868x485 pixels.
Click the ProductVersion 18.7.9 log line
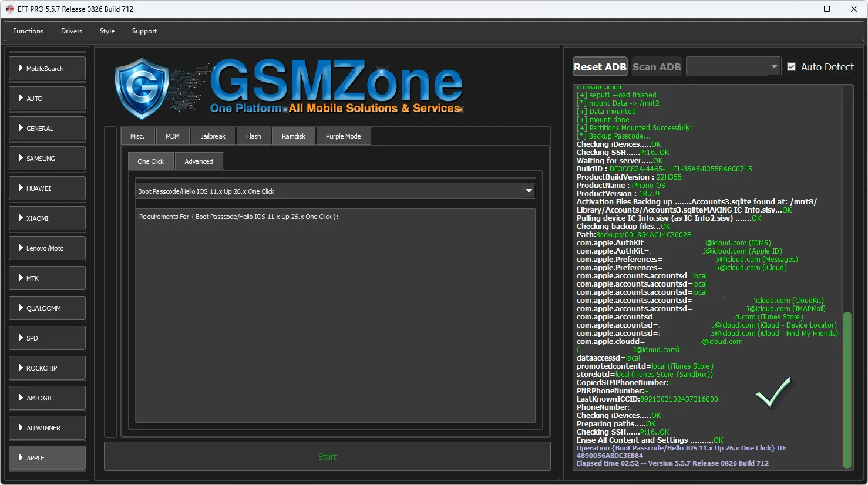point(618,194)
